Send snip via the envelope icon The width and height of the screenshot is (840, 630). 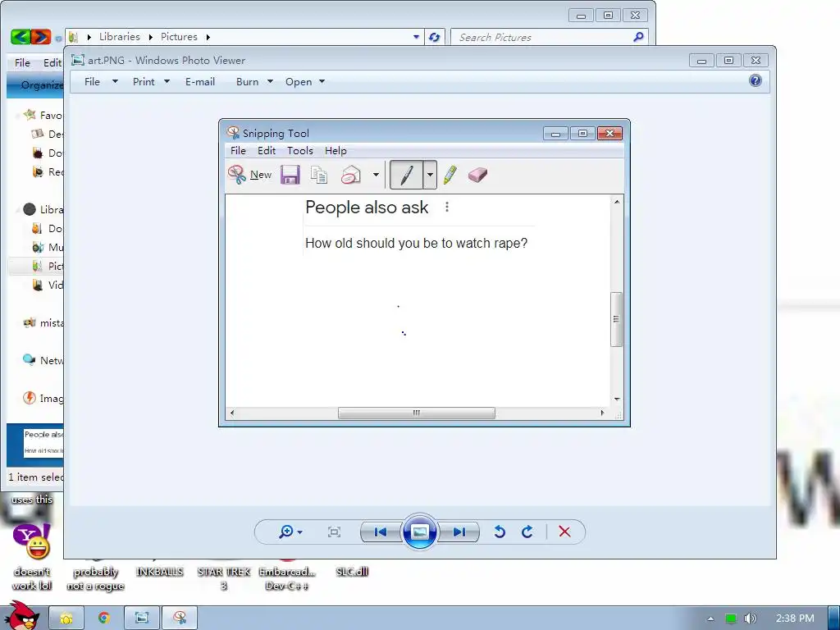coord(351,175)
